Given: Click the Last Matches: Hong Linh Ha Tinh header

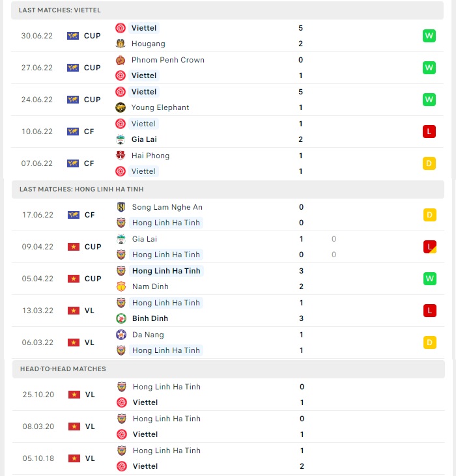Looking at the screenshot, I should click(x=228, y=189).
